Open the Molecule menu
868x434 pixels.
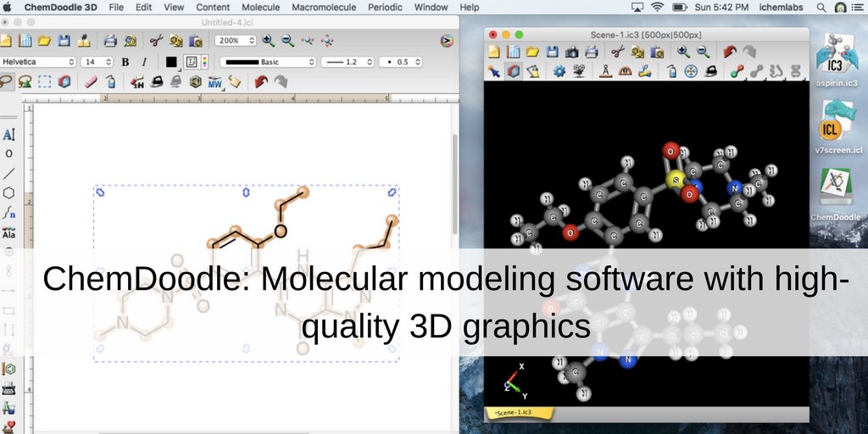[x=261, y=7]
